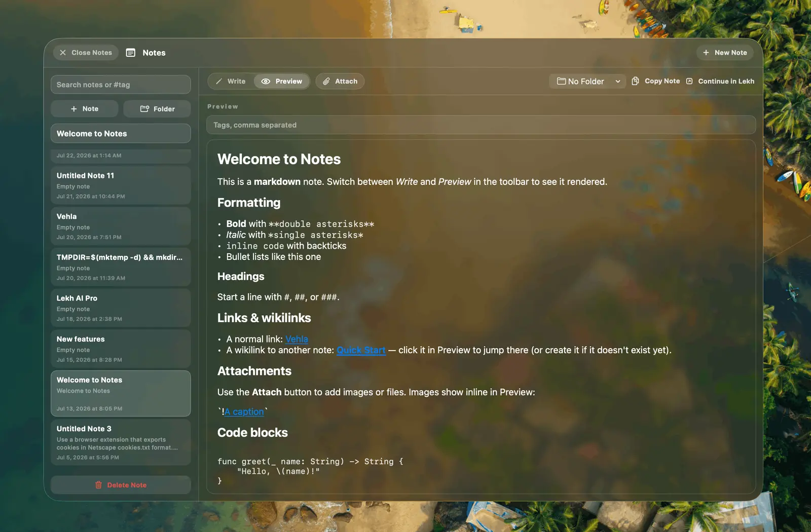Image resolution: width=811 pixels, height=532 pixels.
Task: Click the Attachments heading
Action: pos(254,371)
